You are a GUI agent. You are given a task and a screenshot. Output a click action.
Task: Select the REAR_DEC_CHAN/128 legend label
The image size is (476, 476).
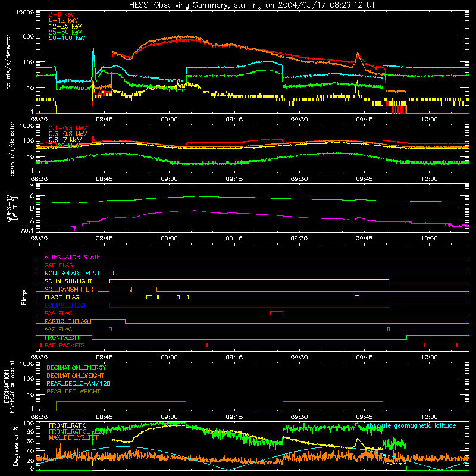[79, 383]
